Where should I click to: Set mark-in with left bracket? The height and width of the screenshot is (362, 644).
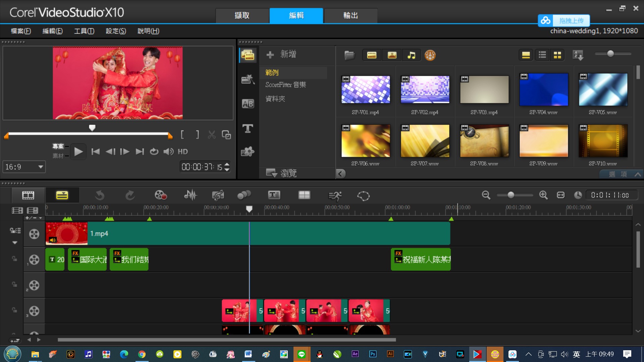(182, 135)
